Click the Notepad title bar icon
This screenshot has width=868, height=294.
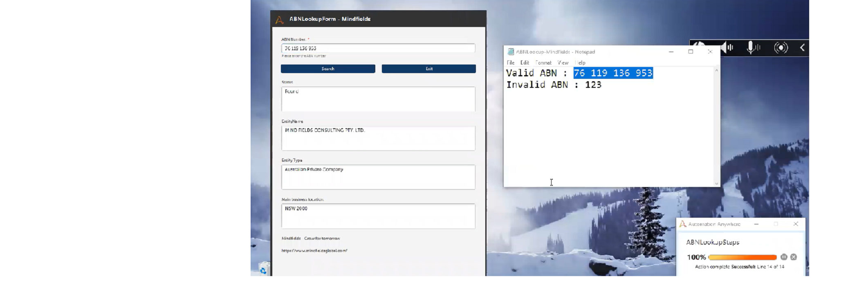(511, 52)
